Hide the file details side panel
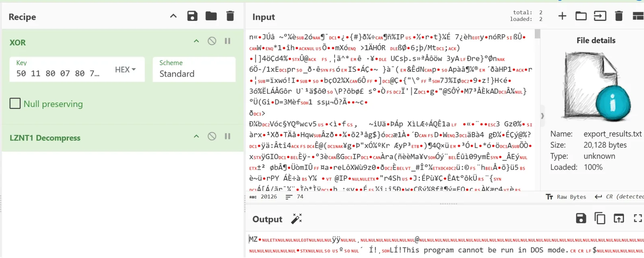Screen dimensions: 644x258 (x=542, y=116)
